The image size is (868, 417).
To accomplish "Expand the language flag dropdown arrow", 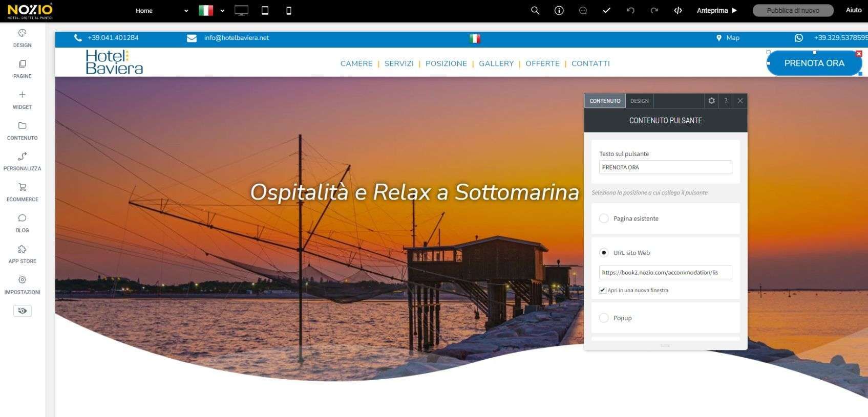I will [222, 11].
